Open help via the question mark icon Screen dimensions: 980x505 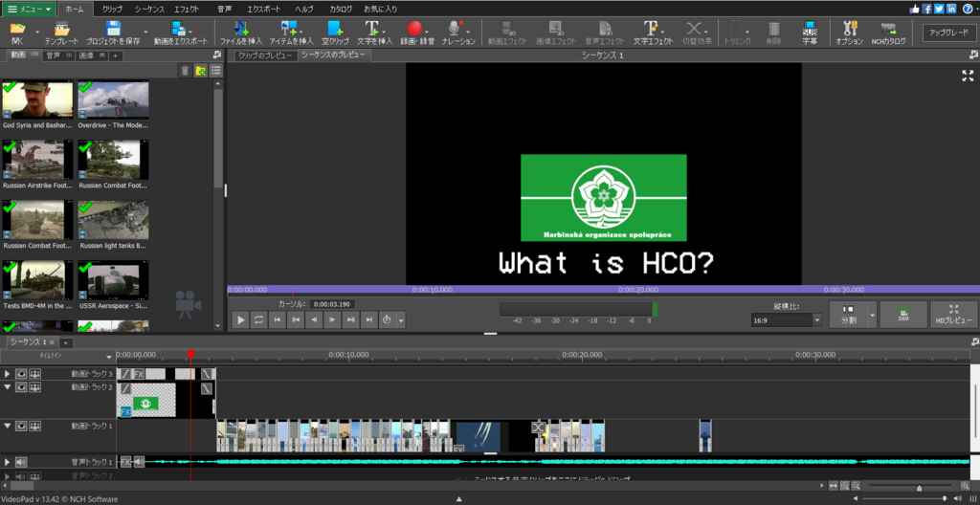(x=969, y=9)
